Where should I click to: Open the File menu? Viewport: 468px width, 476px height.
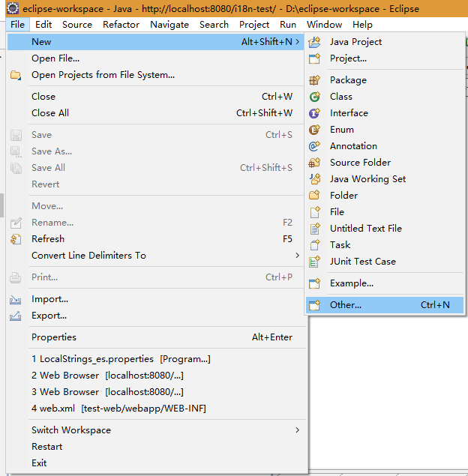point(17,24)
